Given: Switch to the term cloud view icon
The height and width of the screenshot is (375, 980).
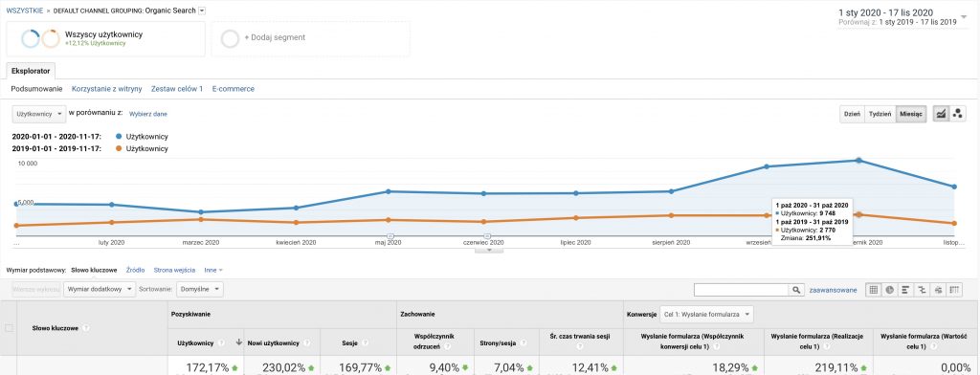Looking at the screenshot, I should [x=938, y=289].
